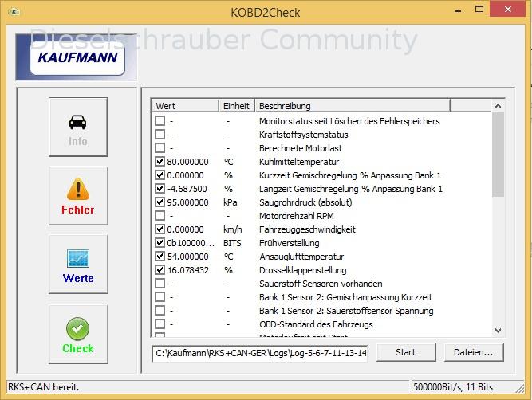
Task: Click the Drosselklappenstellung description
Action: [302, 270]
